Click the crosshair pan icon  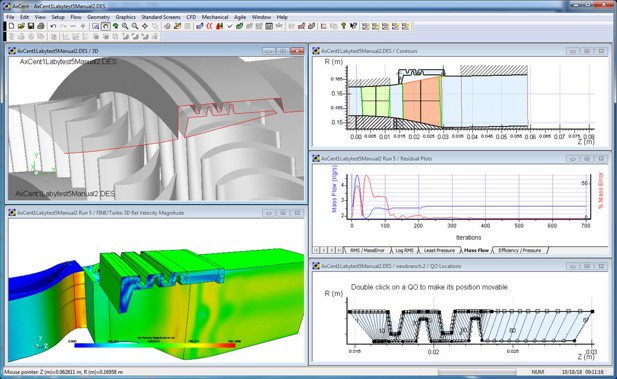145,26
